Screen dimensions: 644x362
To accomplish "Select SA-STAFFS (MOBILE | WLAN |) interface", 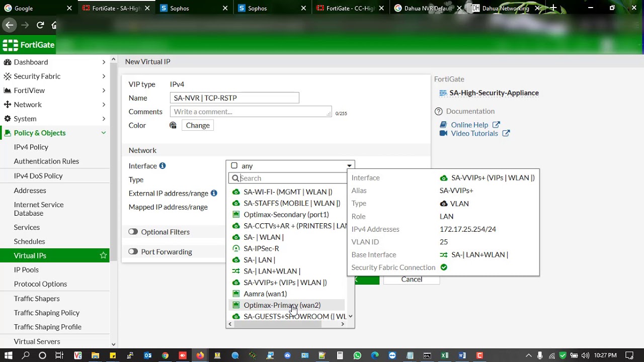I will pos(287,203).
